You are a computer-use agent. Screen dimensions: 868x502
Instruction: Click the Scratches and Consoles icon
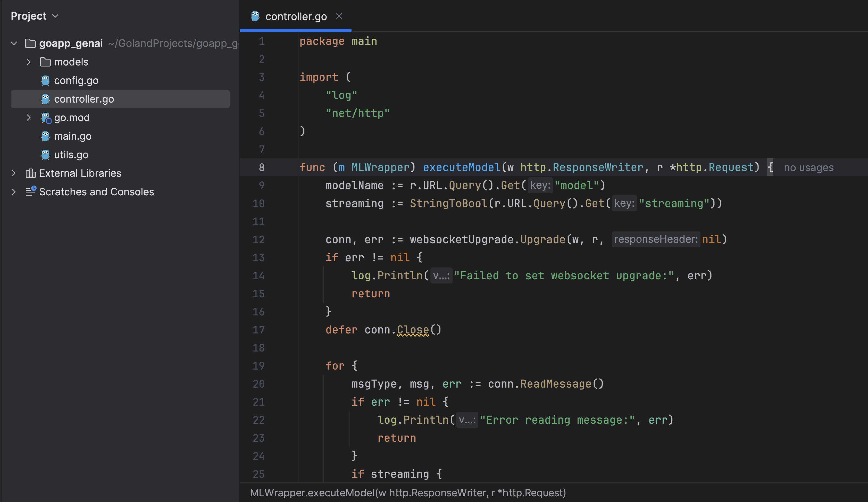coord(31,191)
